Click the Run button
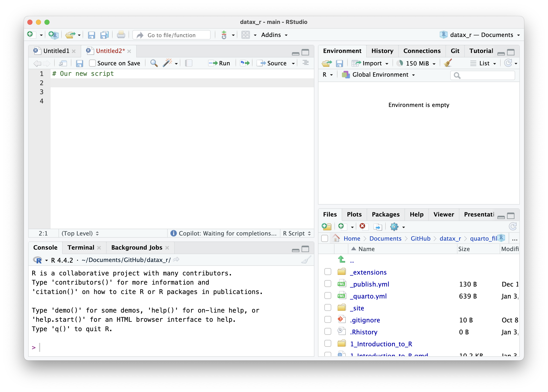Viewport: 548px width, 392px height. point(219,63)
